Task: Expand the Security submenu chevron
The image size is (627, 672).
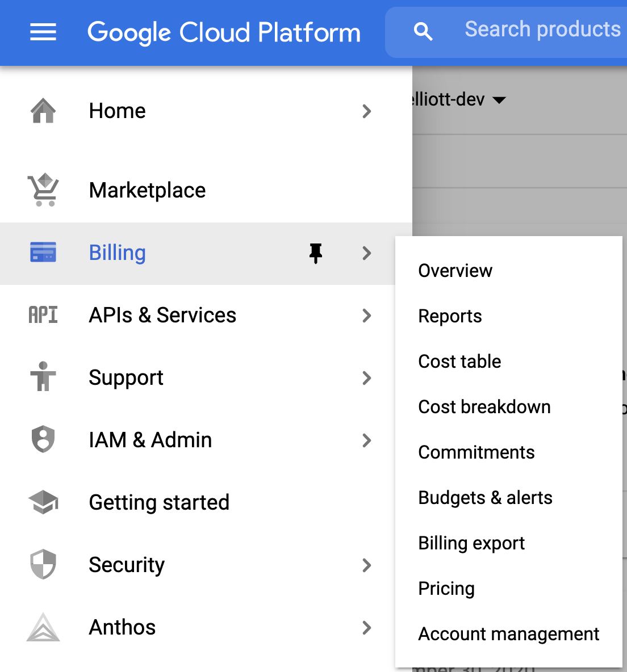Action: pyautogui.click(x=367, y=565)
